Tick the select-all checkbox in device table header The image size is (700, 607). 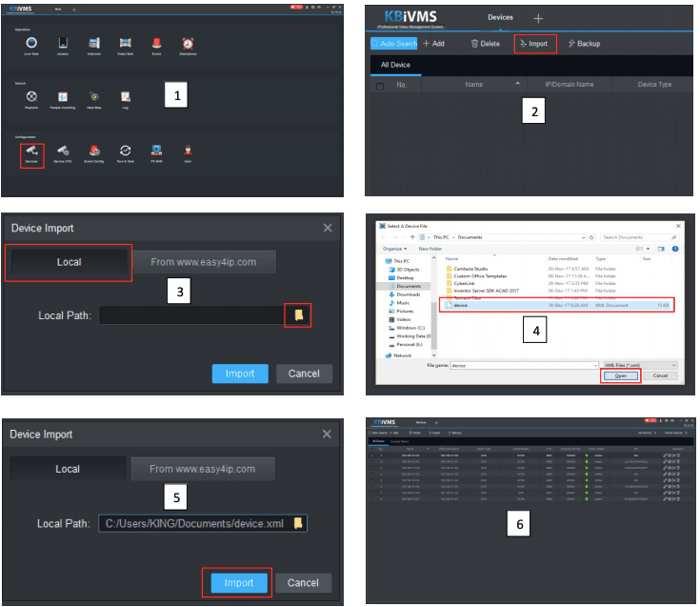380,86
